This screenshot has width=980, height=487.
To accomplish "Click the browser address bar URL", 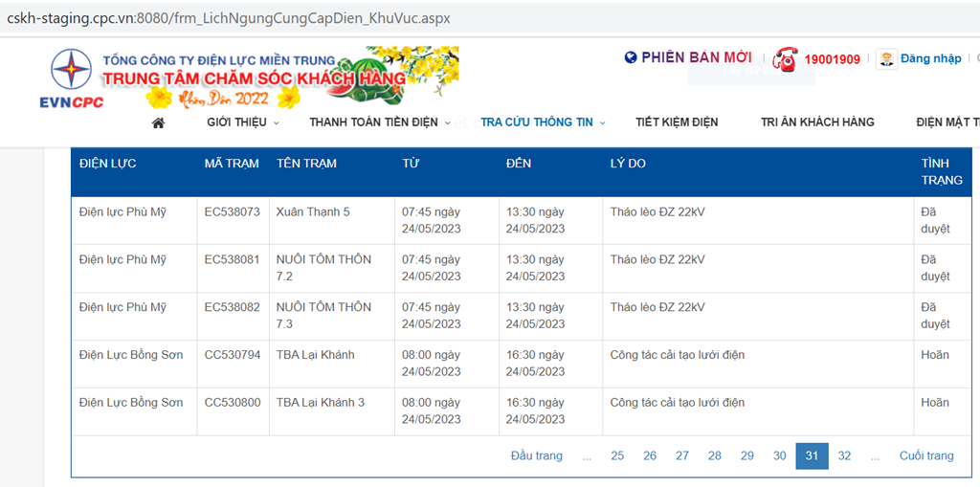I will point(228,18).
